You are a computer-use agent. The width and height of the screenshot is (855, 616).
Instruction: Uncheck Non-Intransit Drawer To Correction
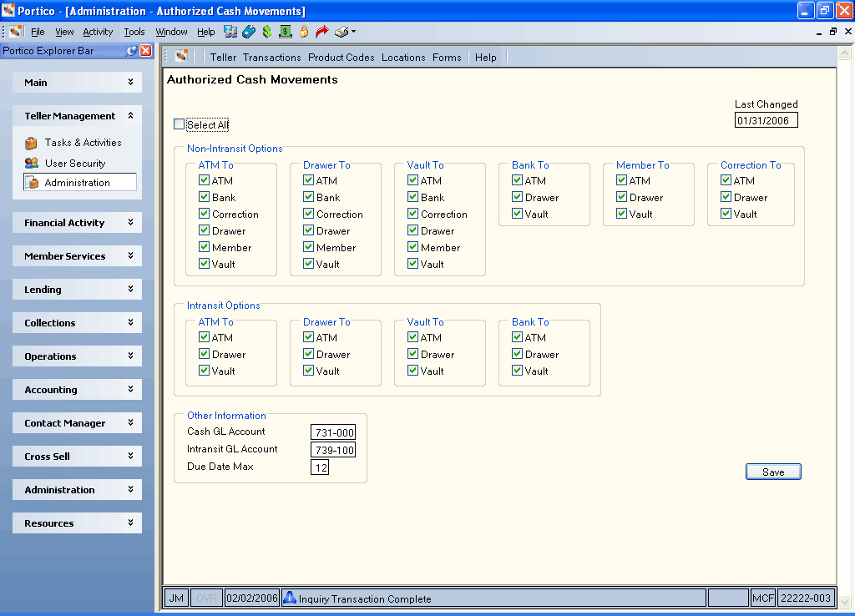click(309, 214)
